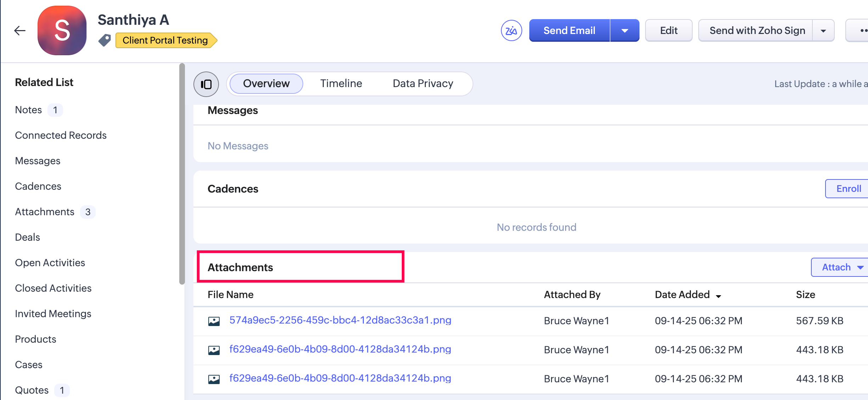The image size is (868, 400).
Task: Click the Enroll button in Cadences
Action: tap(848, 189)
